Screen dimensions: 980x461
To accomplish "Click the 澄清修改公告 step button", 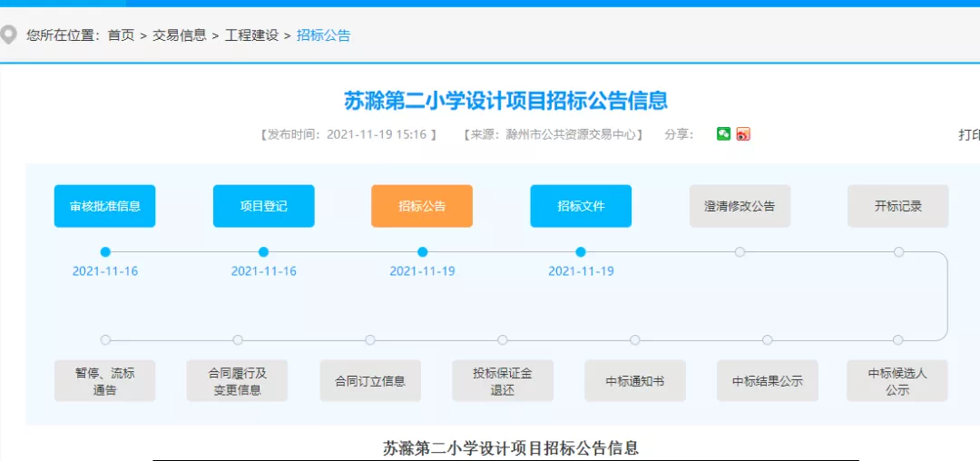I will (x=740, y=206).
